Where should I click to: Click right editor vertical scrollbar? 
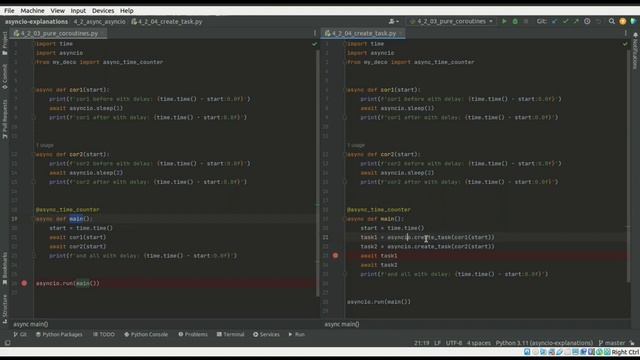coord(629,165)
